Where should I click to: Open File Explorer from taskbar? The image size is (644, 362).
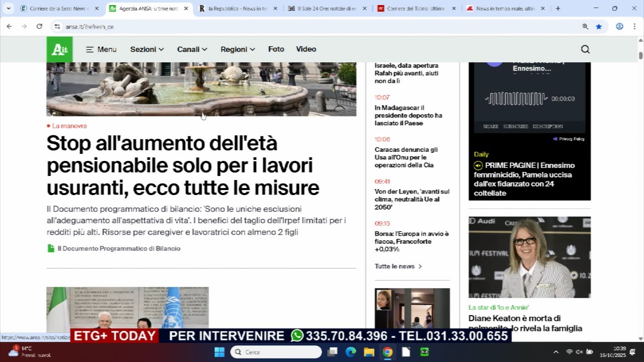click(x=369, y=352)
